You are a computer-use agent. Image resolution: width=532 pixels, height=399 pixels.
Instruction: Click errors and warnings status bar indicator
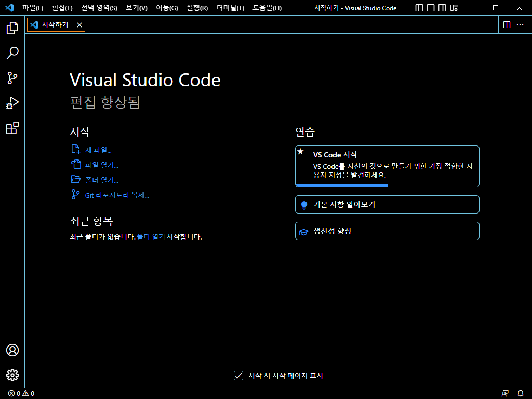21,394
